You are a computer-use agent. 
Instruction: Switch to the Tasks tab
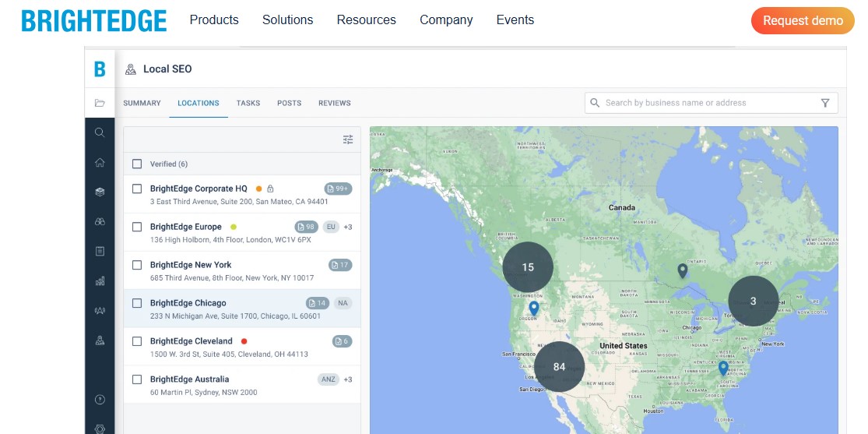point(248,103)
